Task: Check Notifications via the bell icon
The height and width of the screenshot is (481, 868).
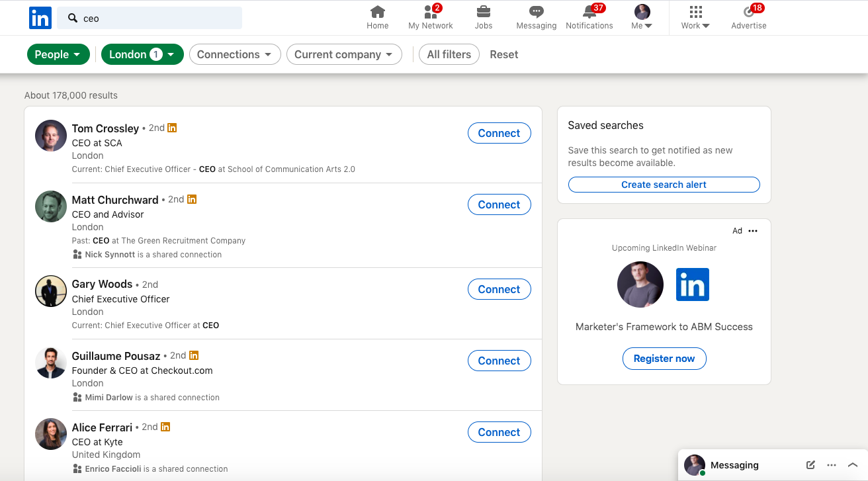Action: point(589,13)
